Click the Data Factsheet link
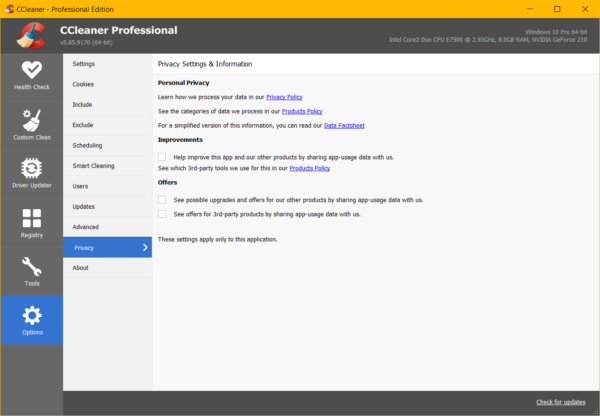The height and width of the screenshot is (416, 600). coord(345,125)
